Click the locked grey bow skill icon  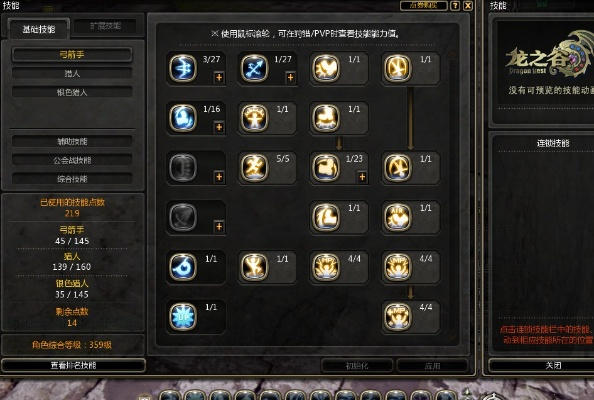183,217
